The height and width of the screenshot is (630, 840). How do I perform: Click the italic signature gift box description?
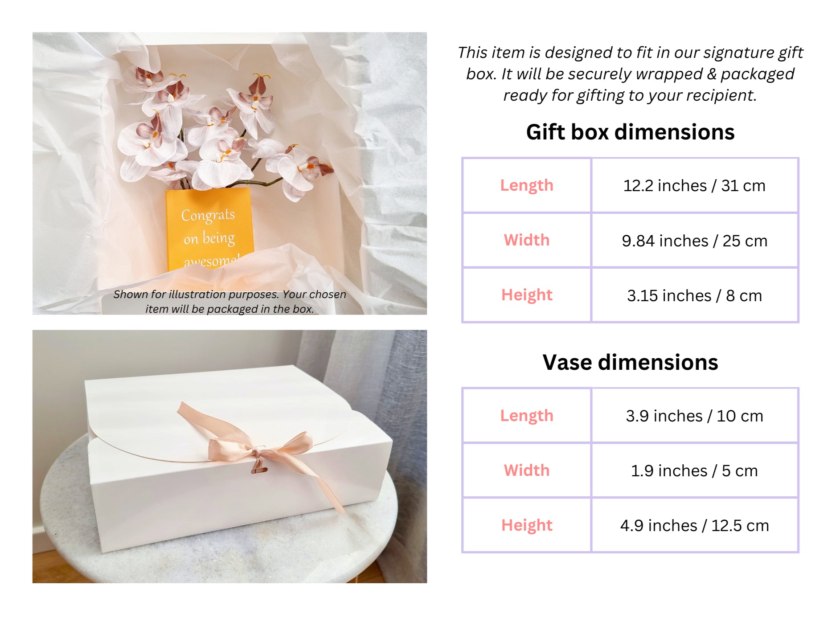click(x=630, y=74)
